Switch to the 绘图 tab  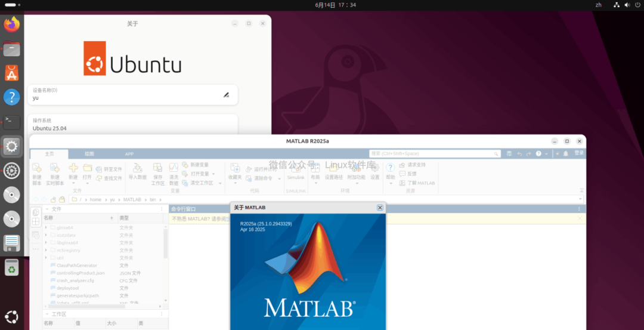(x=89, y=154)
